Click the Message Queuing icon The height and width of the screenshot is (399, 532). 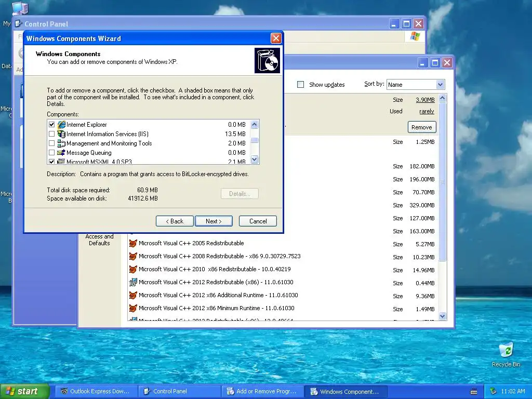[61, 153]
